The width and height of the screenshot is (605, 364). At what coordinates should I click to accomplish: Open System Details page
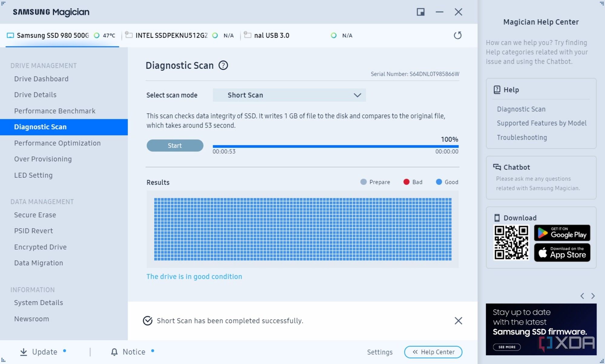point(39,303)
